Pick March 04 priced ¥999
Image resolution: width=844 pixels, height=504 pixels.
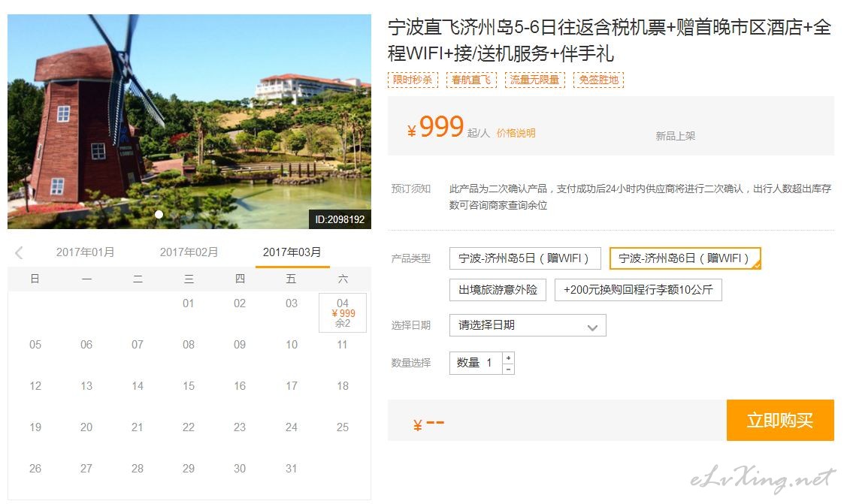pos(343,312)
